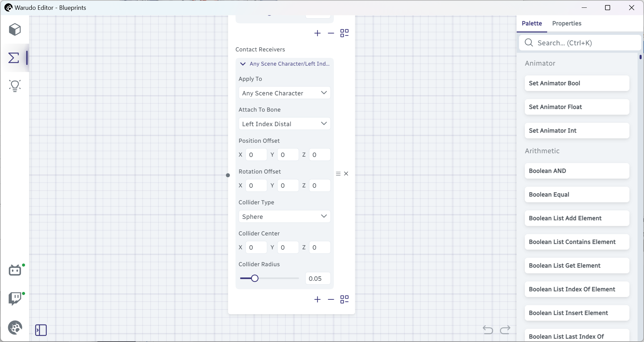Add an item with upper plus icon
Image resolution: width=644 pixels, height=342 pixels.
point(317,33)
